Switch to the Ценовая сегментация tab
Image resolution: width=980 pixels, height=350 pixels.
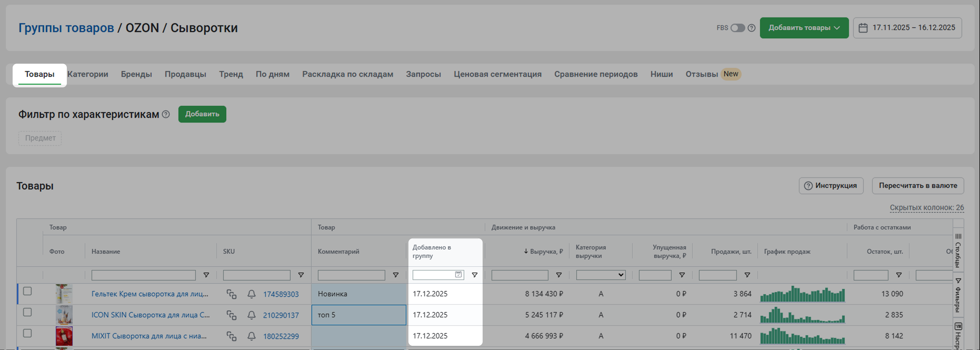[497, 74]
